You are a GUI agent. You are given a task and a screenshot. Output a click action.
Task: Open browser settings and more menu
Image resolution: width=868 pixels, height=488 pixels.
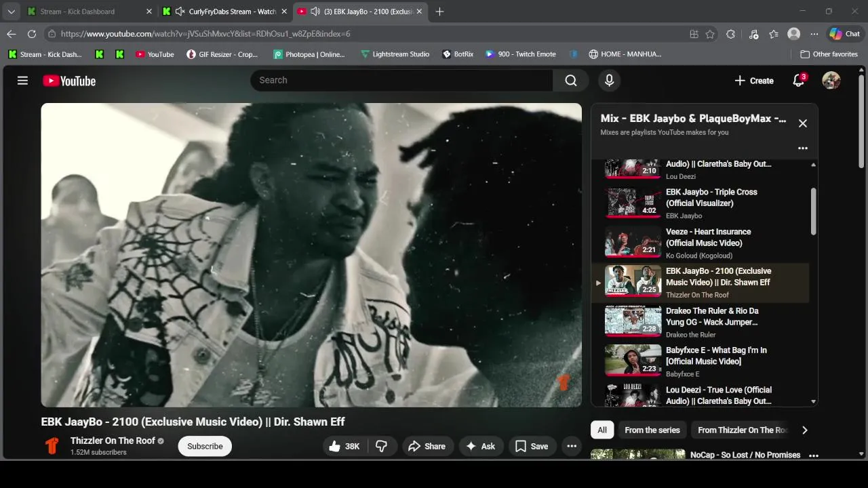(x=814, y=34)
